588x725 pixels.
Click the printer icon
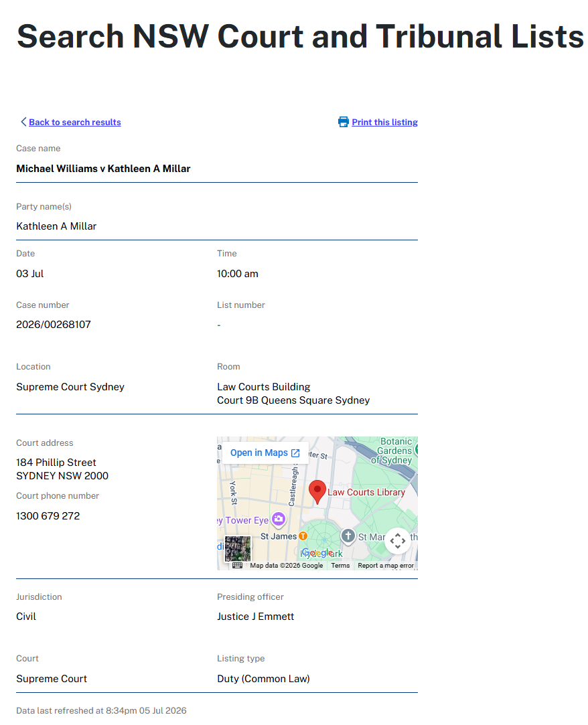[x=344, y=122]
